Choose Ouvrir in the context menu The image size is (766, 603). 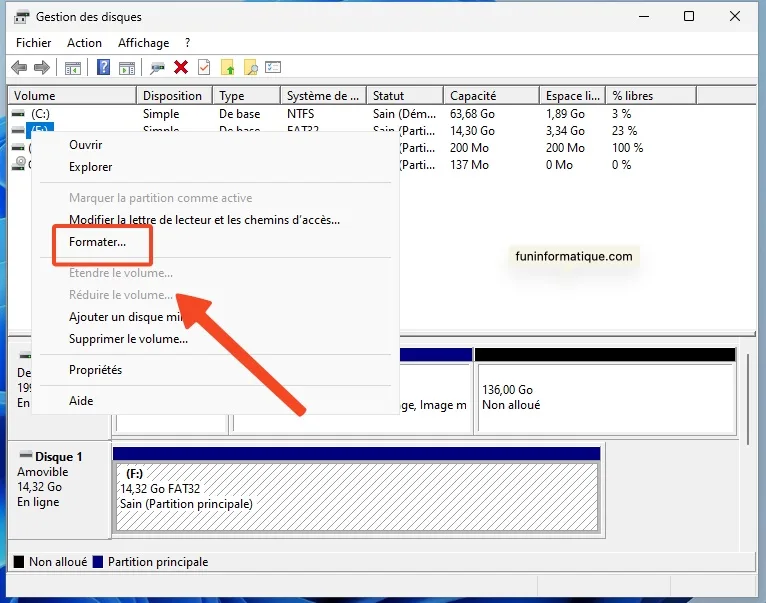tap(215, 145)
